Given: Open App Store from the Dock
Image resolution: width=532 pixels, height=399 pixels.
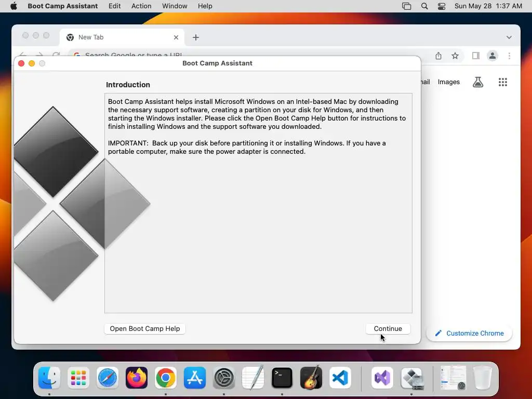Looking at the screenshot, I should click(x=195, y=378).
